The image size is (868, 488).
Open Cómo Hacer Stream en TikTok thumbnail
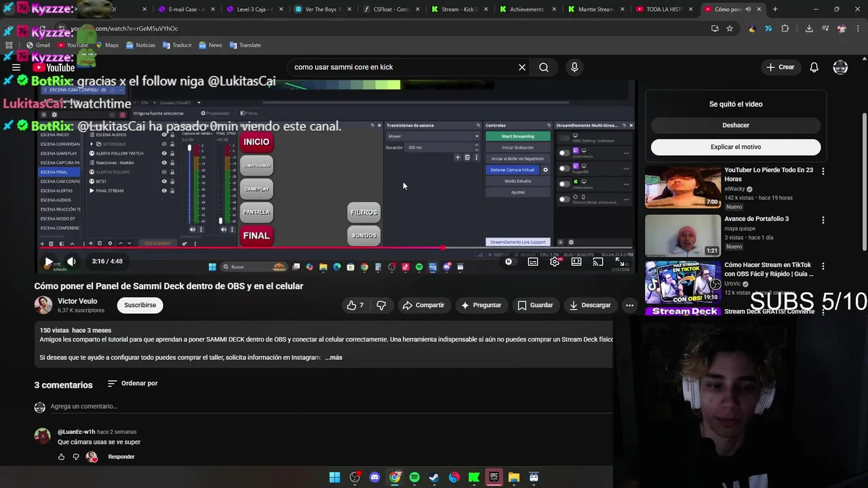click(x=683, y=283)
